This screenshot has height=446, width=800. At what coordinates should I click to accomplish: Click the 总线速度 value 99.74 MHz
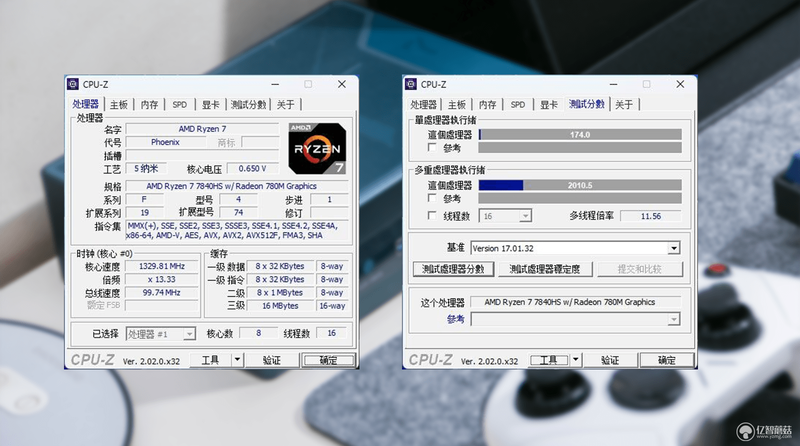(x=162, y=292)
